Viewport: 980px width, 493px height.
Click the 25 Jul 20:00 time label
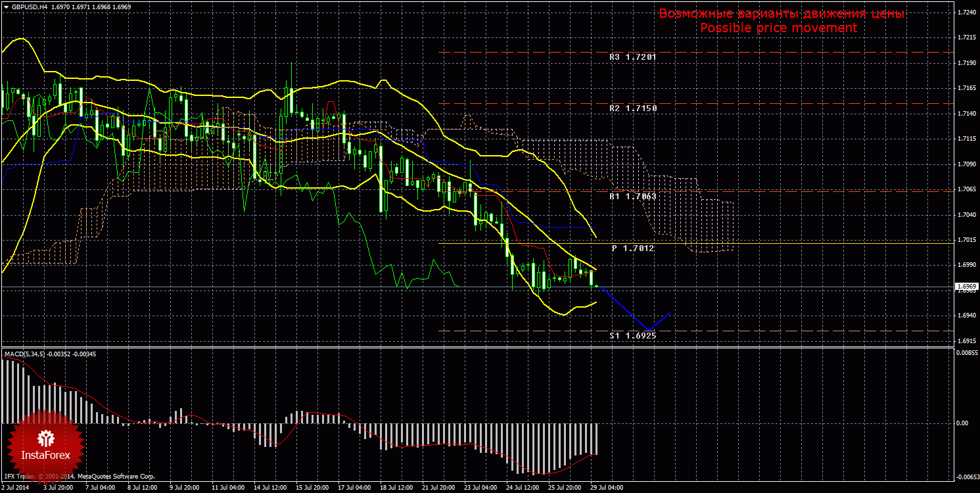coord(564,488)
